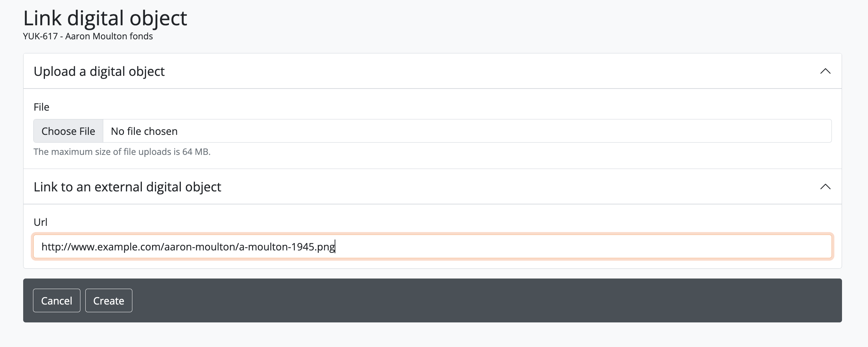Click the "File" field label
This screenshot has height=347, width=868.
pyautogui.click(x=41, y=107)
